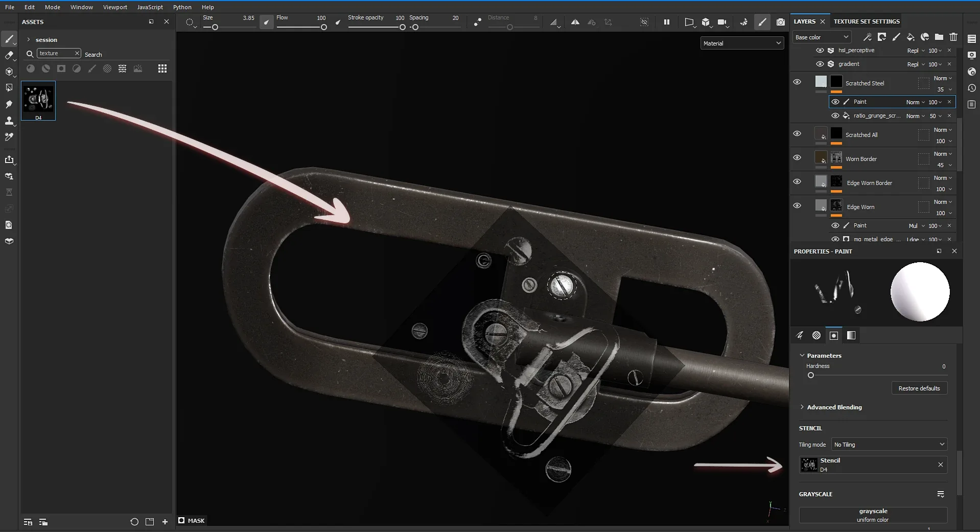The width and height of the screenshot is (980, 532).
Task: Select the Smudge tool
Action: point(9,104)
